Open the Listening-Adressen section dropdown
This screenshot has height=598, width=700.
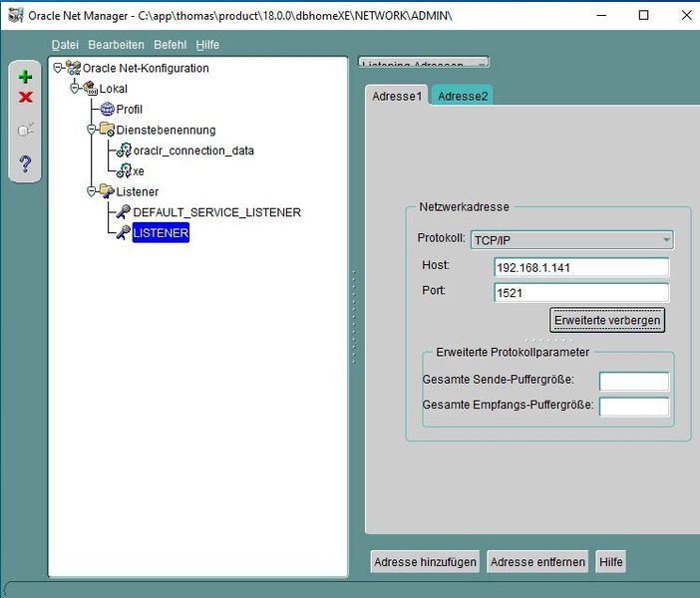point(423,63)
